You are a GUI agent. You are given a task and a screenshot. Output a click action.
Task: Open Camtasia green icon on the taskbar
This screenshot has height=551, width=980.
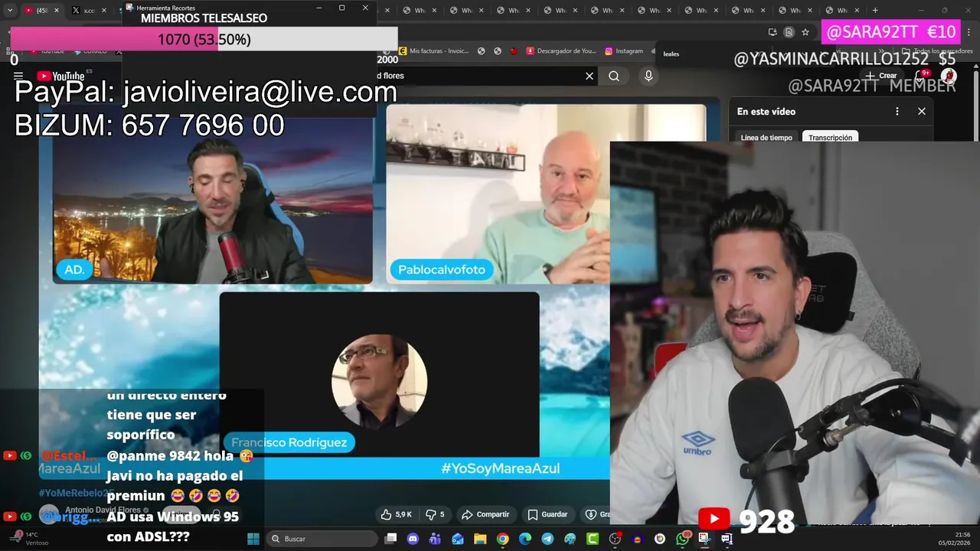tap(593, 539)
